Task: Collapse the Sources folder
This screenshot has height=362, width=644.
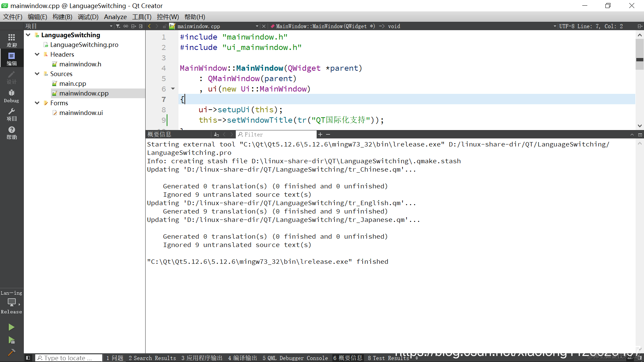Action: pyautogui.click(x=37, y=74)
